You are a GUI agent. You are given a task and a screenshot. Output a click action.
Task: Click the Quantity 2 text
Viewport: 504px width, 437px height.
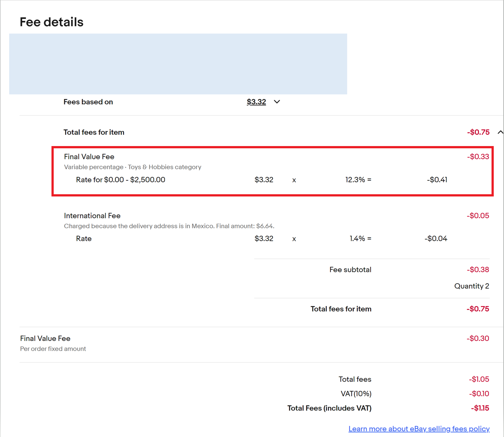click(471, 286)
